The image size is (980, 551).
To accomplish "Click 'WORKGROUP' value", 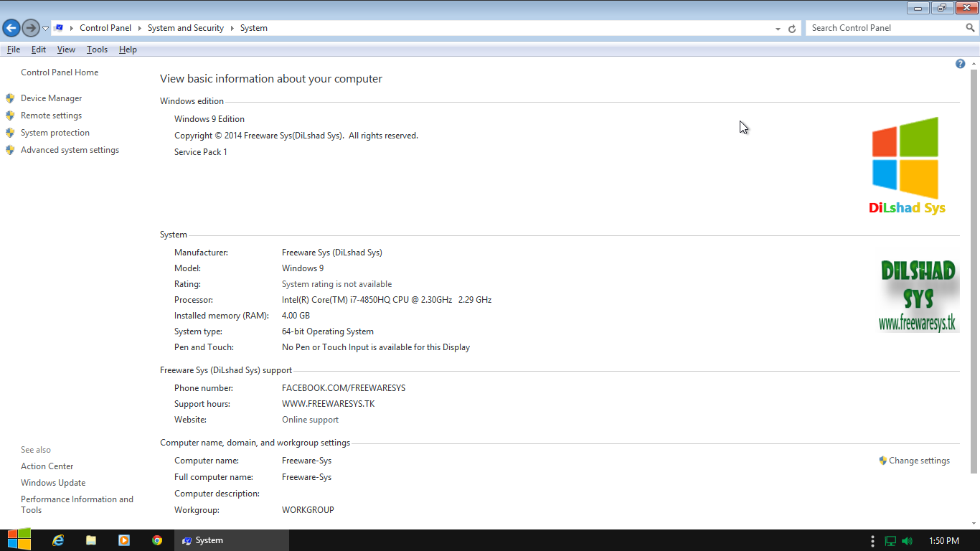I will click(308, 510).
